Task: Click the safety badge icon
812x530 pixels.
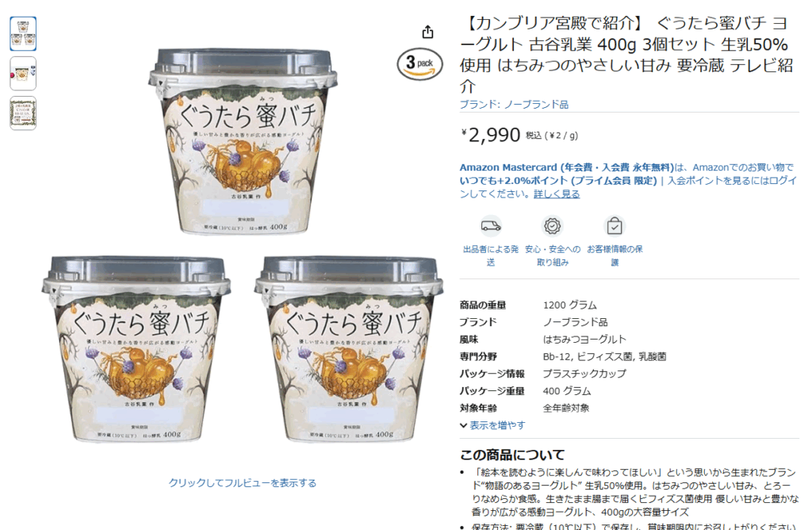Action: click(552, 226)
